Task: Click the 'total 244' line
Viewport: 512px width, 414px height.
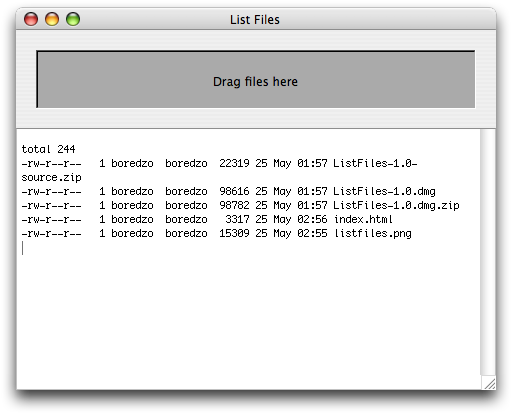Action: [x=48, y=149]
